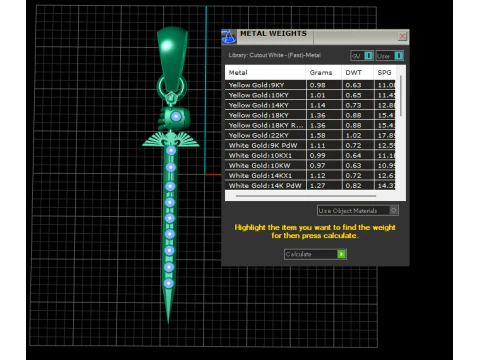Click the SPG column header
480x360 pixels.
(385, 73)
